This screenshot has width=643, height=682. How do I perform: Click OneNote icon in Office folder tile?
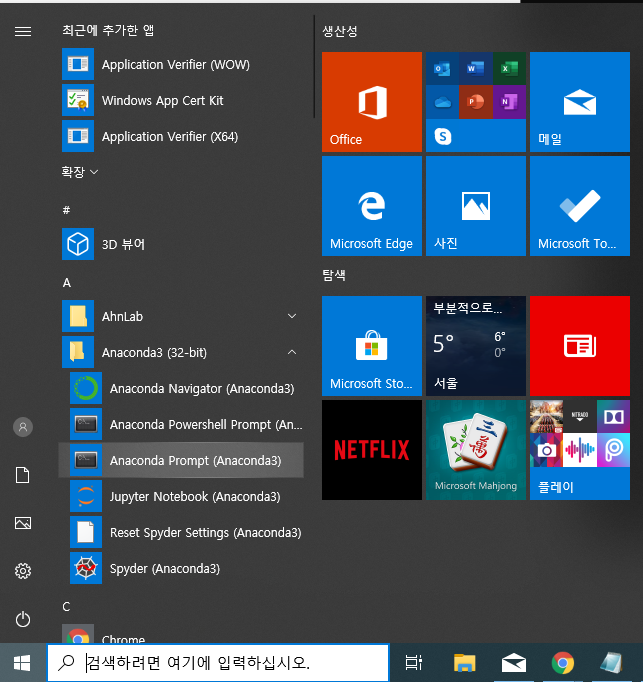(x=509, y=102)
